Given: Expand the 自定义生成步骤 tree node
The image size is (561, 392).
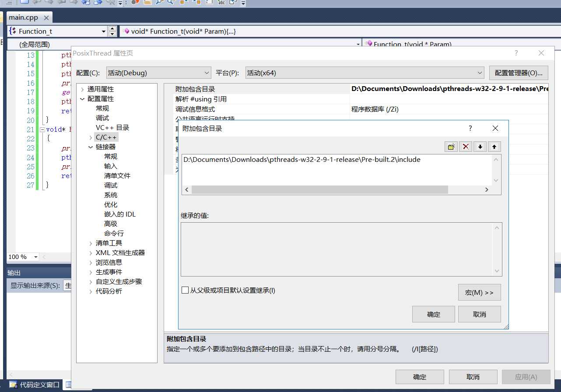Looking at the screenshot, I should point(91,282).
